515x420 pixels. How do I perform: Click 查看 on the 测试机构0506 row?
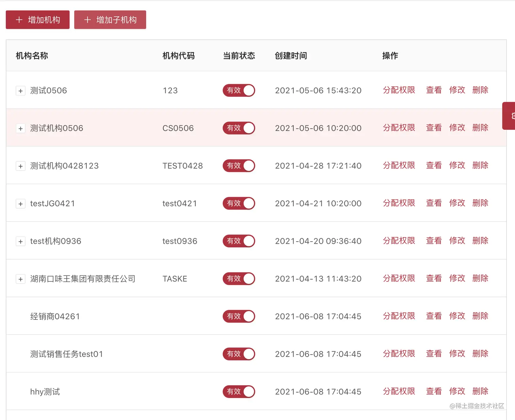click(434, 128)
